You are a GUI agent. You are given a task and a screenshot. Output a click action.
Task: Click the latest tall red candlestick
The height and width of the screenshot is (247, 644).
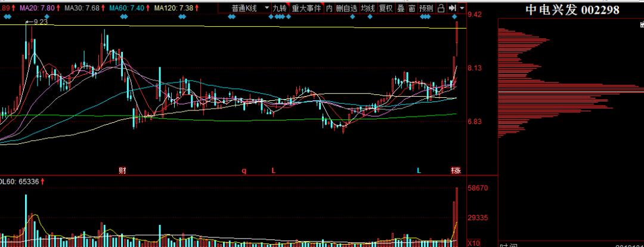click(x=457, y=38)
